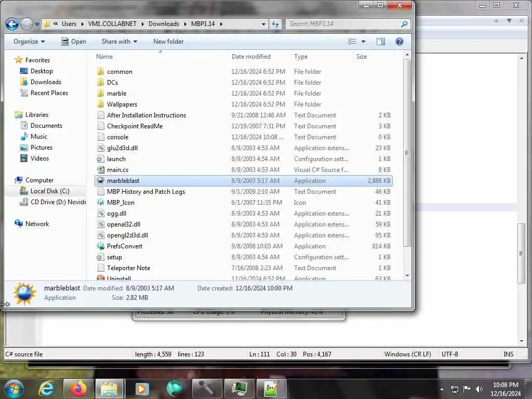Select the marble folder icon
532x399 pixels.
(x=100, y=93)
